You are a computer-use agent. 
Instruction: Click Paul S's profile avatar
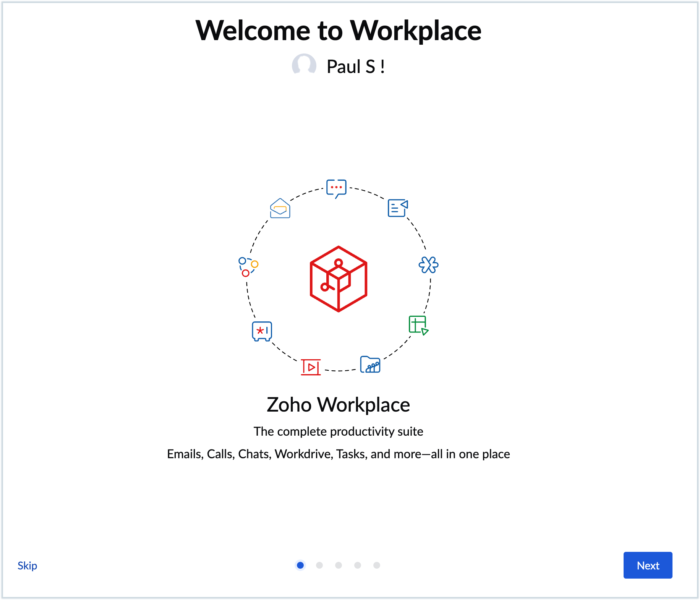304,66
